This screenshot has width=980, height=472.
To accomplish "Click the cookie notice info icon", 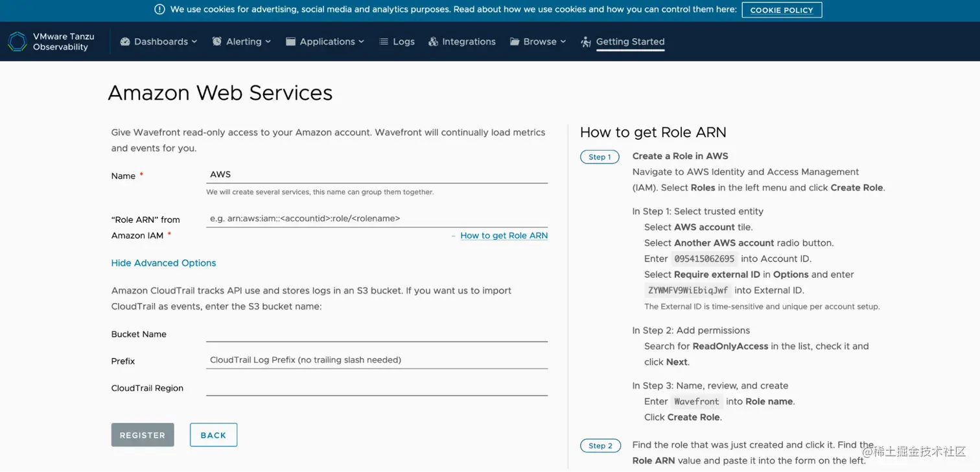I will tap(159, 10).
